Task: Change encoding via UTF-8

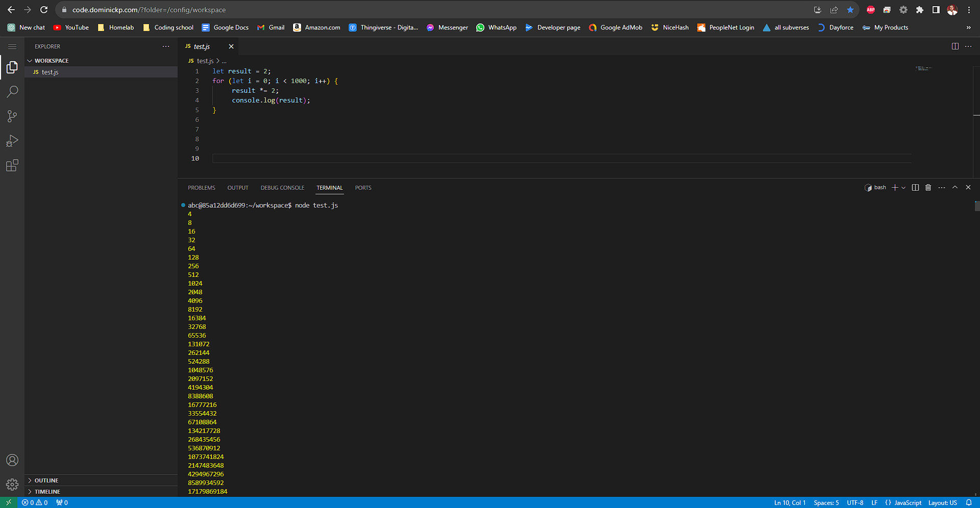Action: click(x=855, y=502)
